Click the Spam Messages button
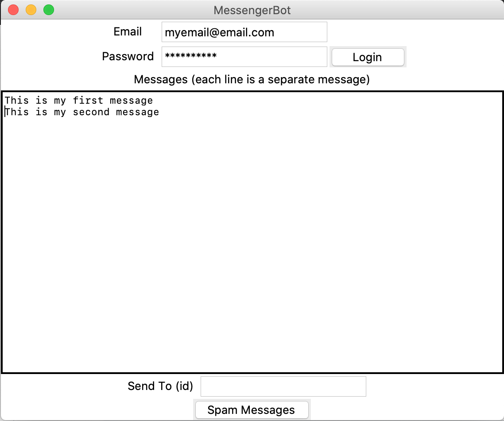The image size is (504, 421). click(252, 410)
